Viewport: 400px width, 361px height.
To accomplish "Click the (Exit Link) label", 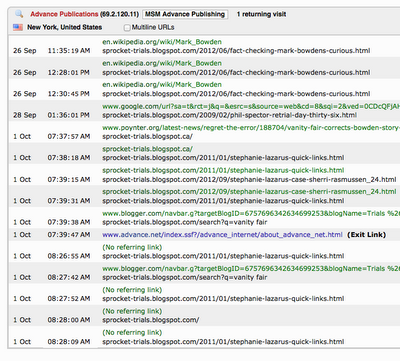I will coord(367,235).
